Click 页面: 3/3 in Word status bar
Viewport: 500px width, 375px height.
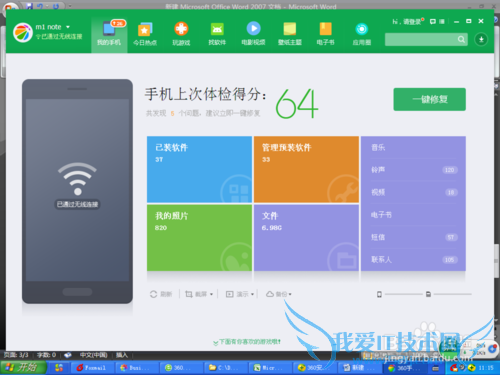tap(16, 355)
